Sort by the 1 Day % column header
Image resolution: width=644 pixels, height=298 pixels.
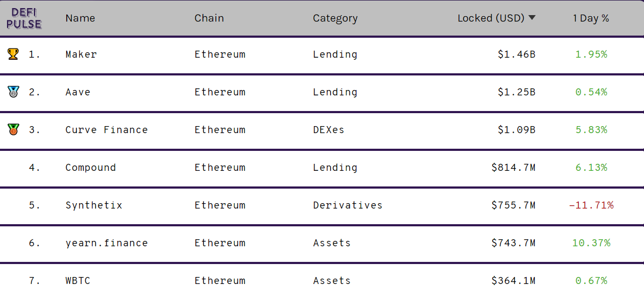[x=591, y=18]
